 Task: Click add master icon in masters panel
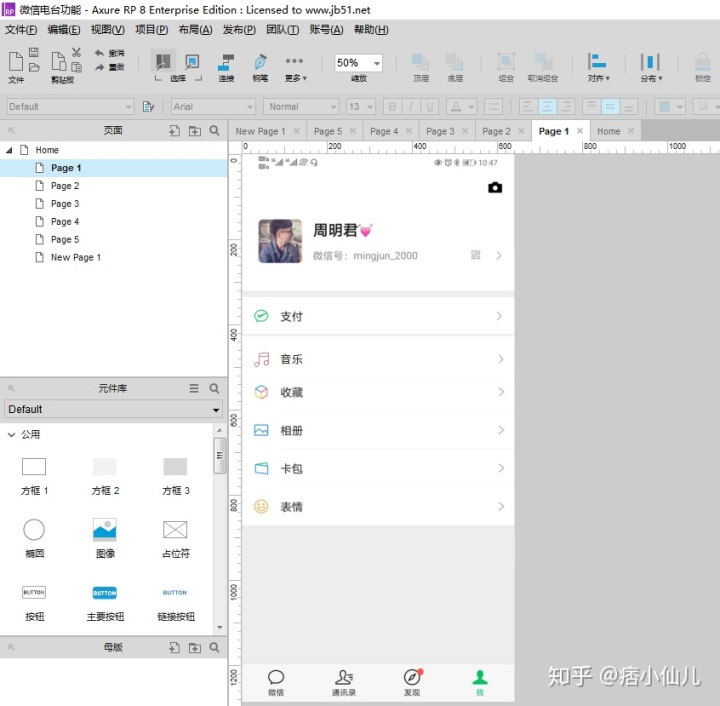[174, 648]
